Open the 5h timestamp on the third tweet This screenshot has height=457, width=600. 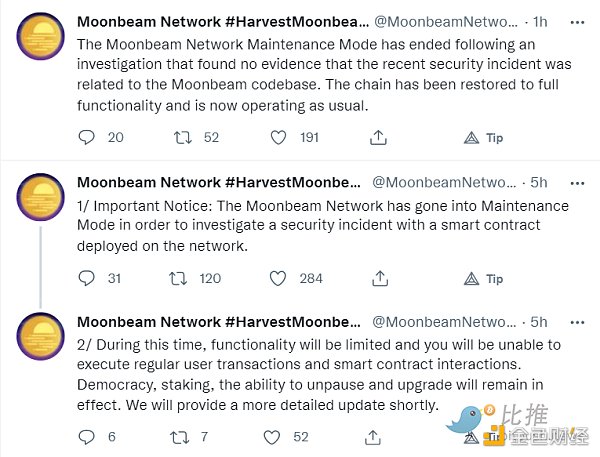click(x=539, y=322)
